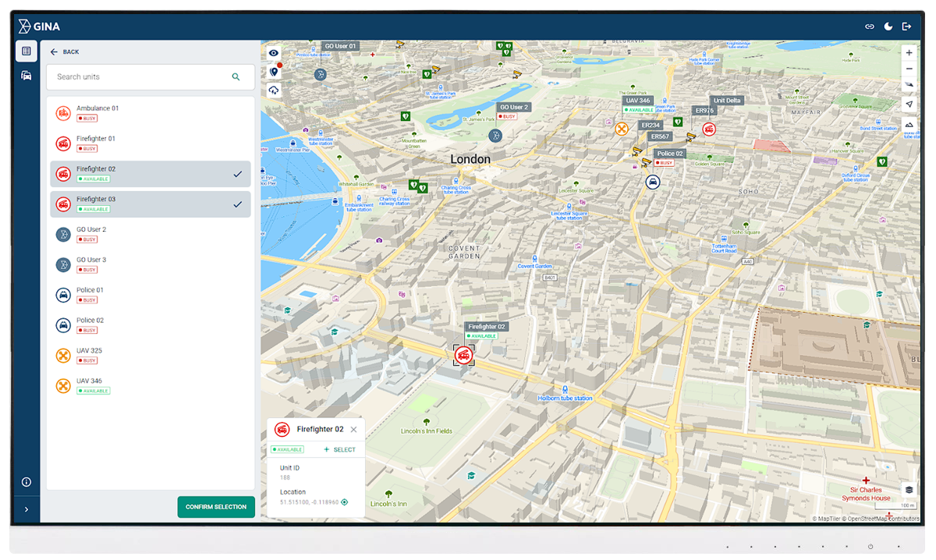The height and width of the screenshot is (560, 936).
Task: Click the terrain view icon on map
Action: pos(909,123)
